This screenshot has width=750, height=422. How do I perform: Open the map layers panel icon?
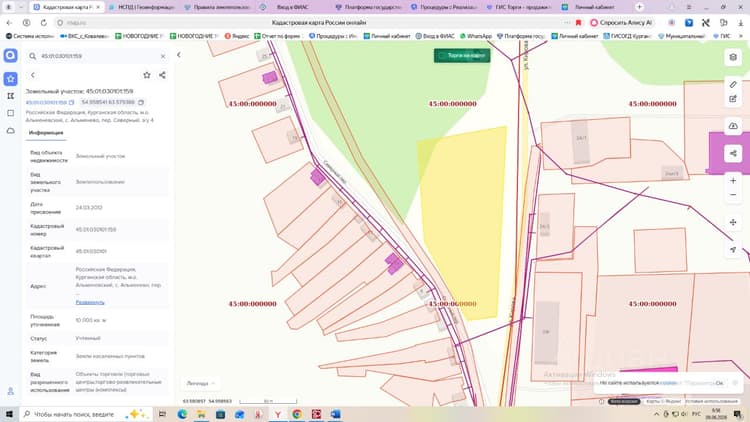pyautogui.click(x=733, y=57)
